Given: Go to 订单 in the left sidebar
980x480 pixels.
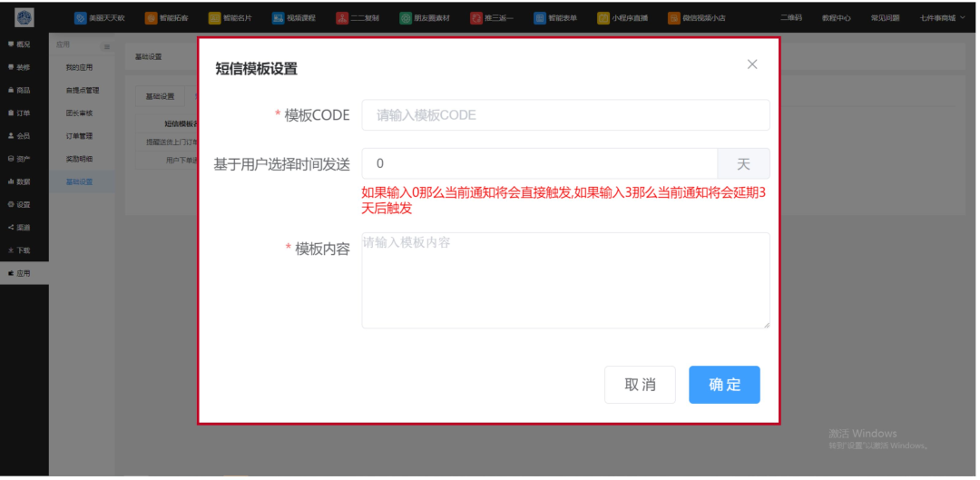Looking at the screenshot, I should [x=19, y=113].
